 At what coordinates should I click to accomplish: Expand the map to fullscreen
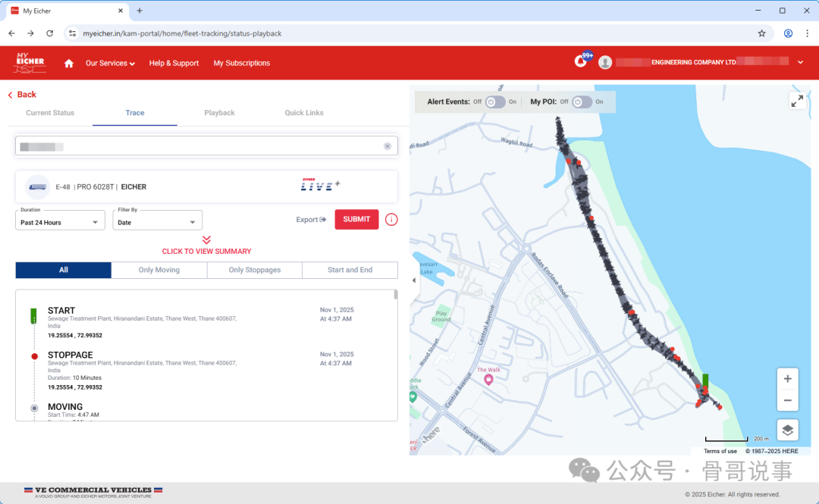(797, 101)
